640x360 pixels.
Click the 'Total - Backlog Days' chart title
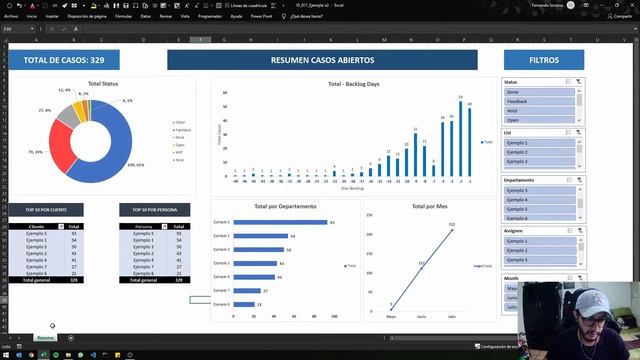click(353, 84)
